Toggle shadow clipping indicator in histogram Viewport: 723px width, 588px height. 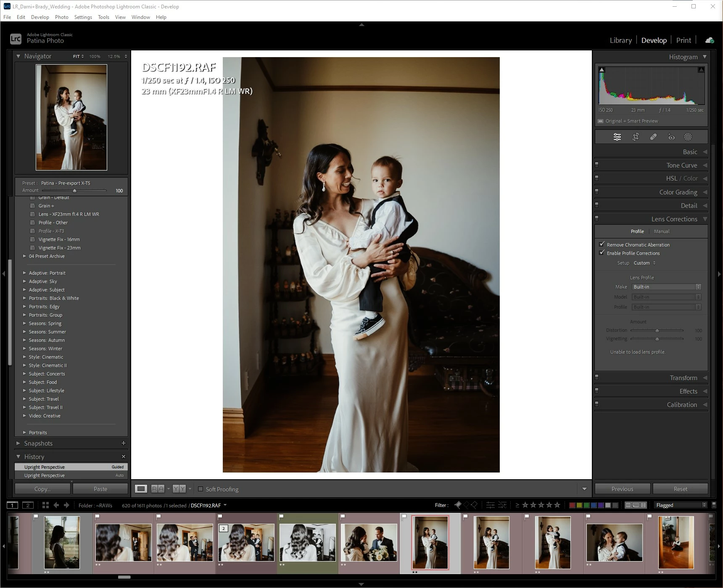coord(602,70)
